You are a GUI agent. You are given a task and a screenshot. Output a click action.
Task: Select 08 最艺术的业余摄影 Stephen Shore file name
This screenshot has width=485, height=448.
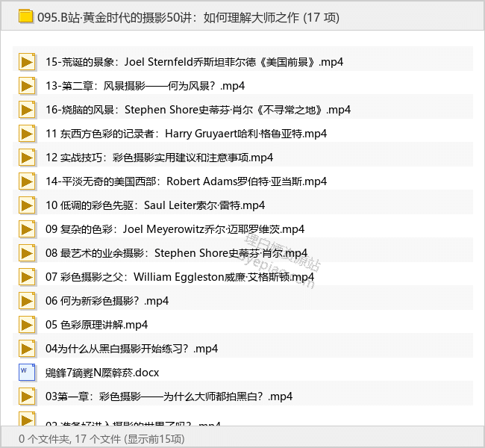(x=176, y=253)
